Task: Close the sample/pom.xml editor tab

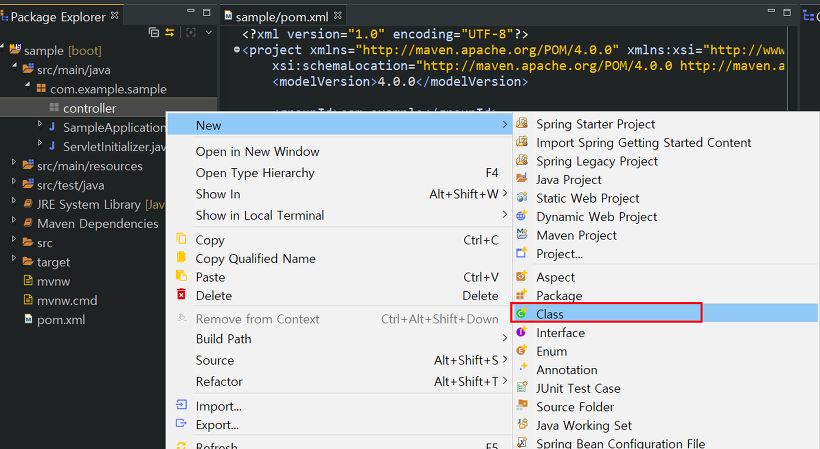Action: pyautogui.click(x=338, y=16)
